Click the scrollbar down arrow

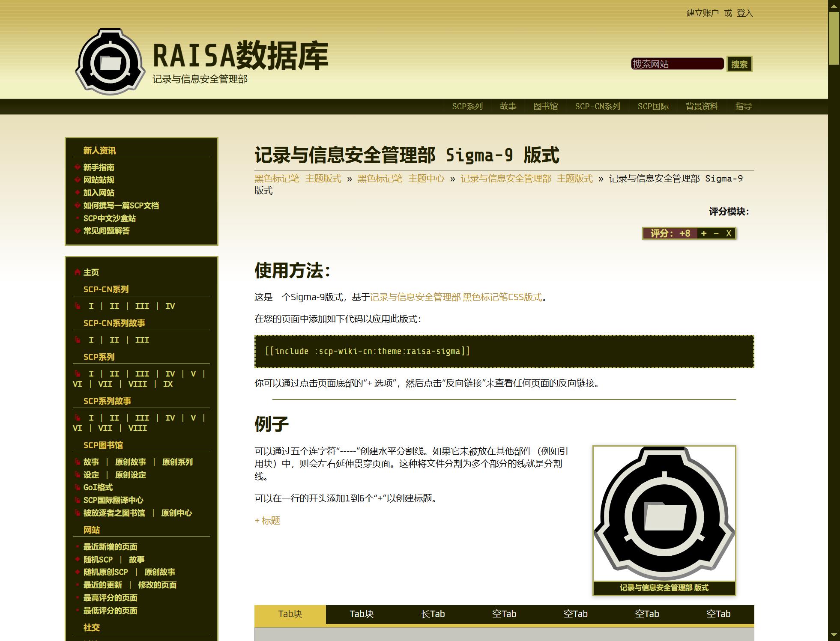834,635
